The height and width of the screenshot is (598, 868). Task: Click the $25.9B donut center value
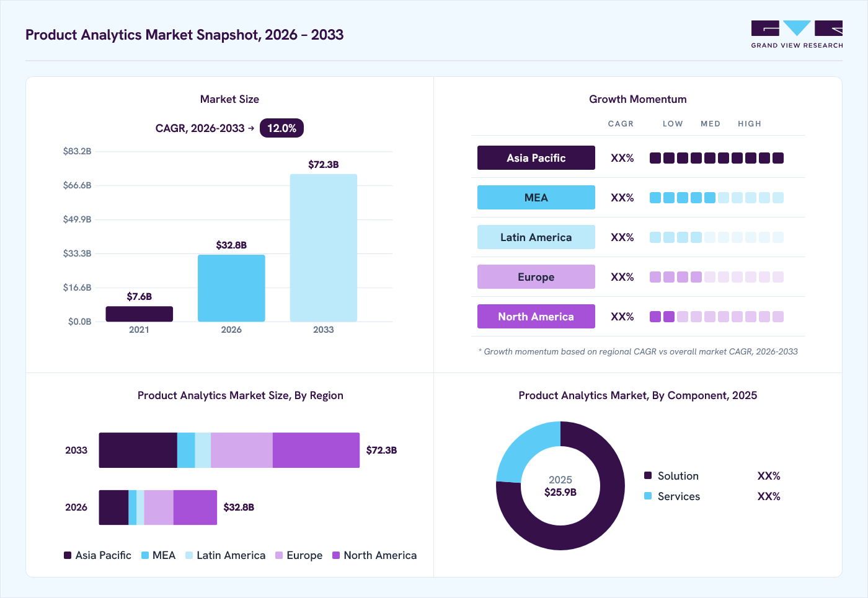pyautogui.click(x=560, y=493)
